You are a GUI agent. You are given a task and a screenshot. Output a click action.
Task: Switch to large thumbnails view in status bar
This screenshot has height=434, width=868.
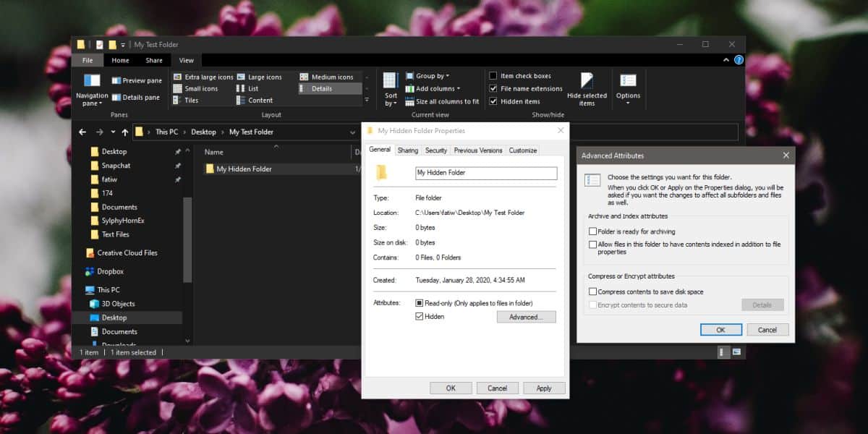[736, 352]
